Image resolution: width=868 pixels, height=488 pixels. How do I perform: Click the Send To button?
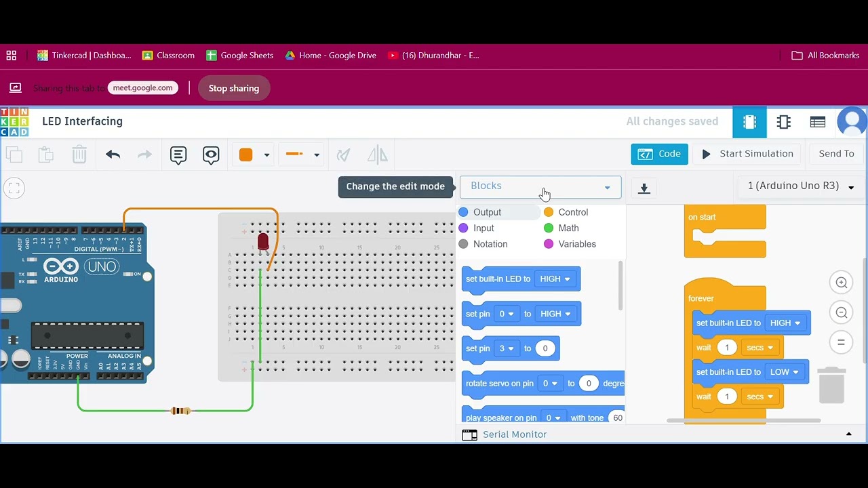point(836,154)
